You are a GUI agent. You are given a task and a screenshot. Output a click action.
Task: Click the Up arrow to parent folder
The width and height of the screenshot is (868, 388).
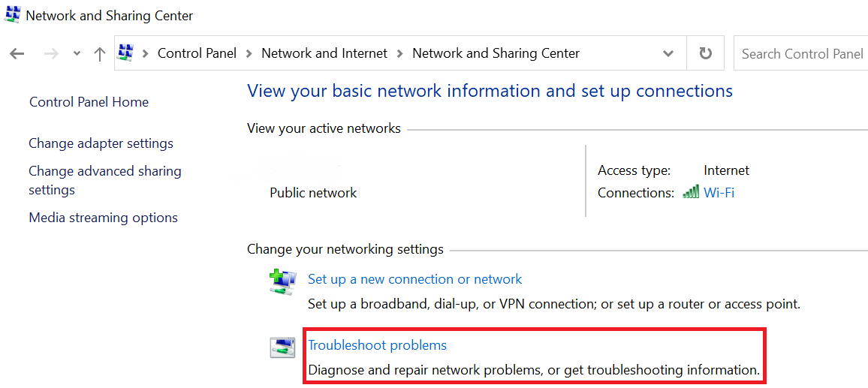point(100,54)
